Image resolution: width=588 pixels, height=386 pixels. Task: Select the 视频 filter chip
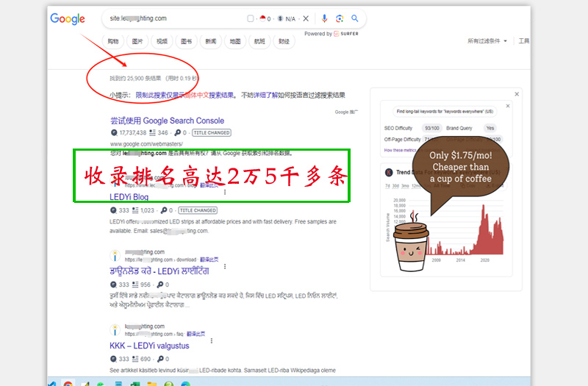tap(162, 41)
